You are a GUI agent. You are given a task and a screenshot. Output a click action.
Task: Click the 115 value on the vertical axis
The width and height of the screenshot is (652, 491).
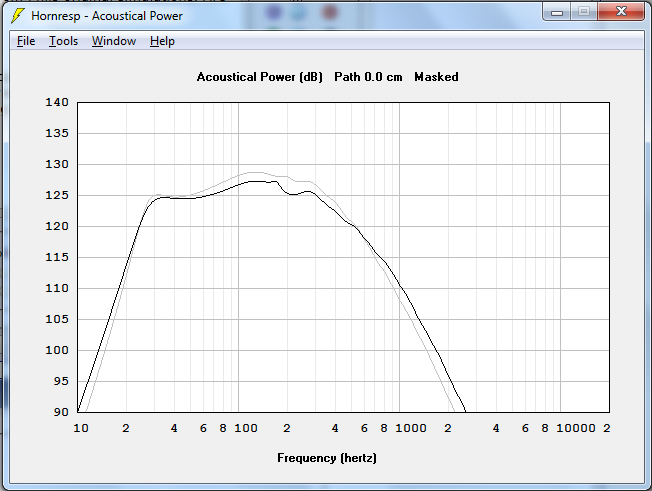57,257
